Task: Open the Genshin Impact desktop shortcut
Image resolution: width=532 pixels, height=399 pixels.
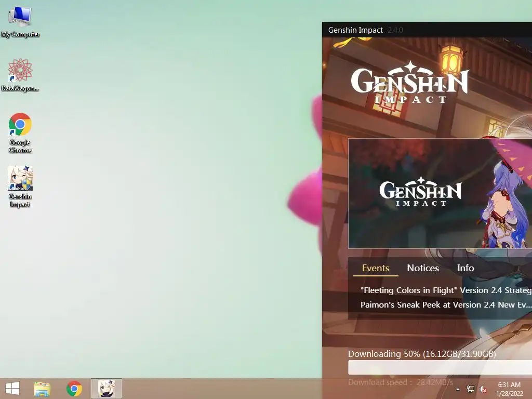Action: tap(20, 187)
